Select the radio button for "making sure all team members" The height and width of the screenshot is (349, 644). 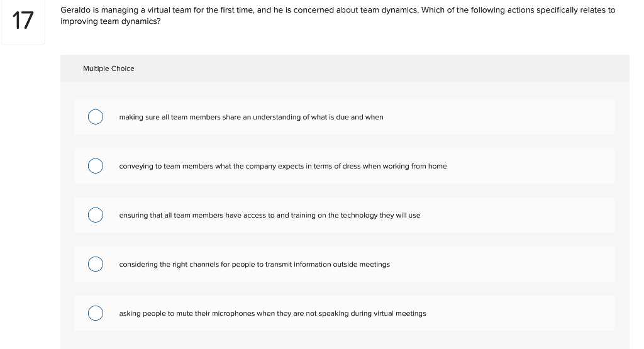(96, 117)
